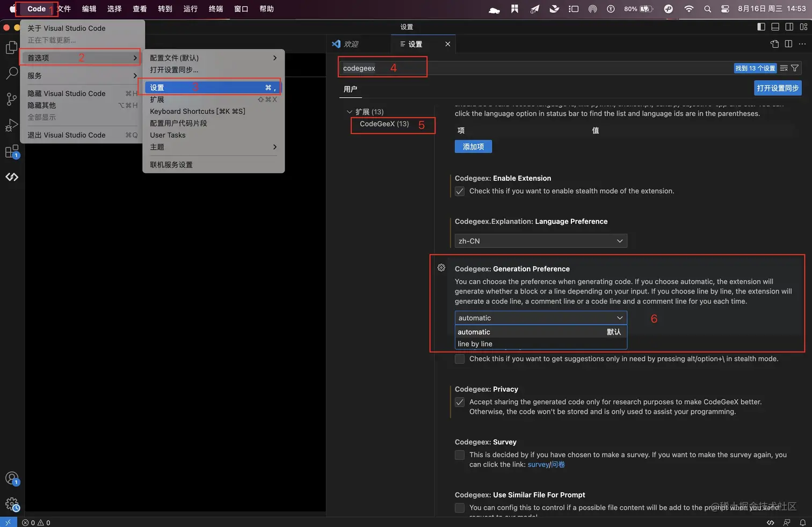The height and width of the screenshot is (527, 812).
Task: Open the 终端 menu in menu bar
Action: (216, 9)
